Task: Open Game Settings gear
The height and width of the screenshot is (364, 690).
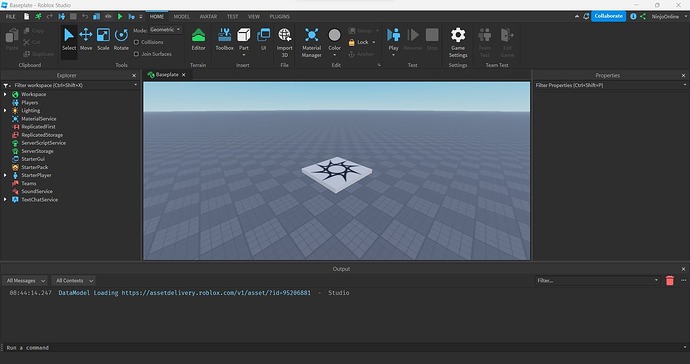Action: click(x=458, y=42)
